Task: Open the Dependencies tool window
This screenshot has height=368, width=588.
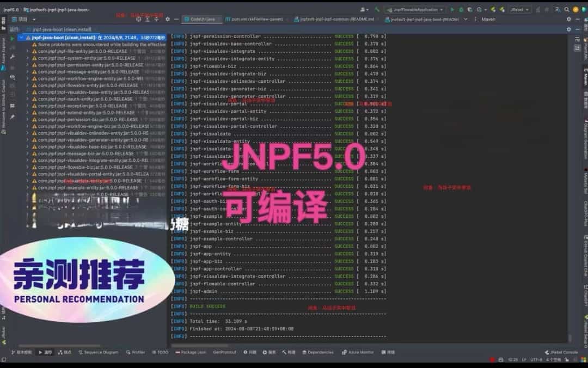Action: click(x=317, y=352)
